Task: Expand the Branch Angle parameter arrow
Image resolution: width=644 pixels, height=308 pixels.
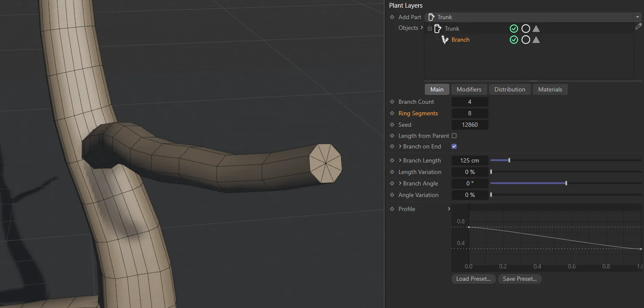Action: coord(400,183)
